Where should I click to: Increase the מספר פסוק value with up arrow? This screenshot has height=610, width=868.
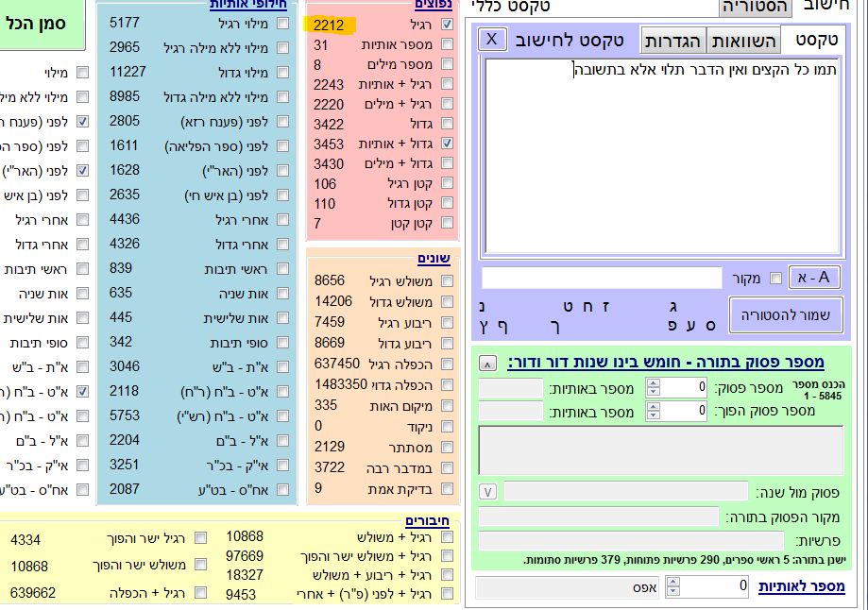pyautogui.click(x=653, y=382)
